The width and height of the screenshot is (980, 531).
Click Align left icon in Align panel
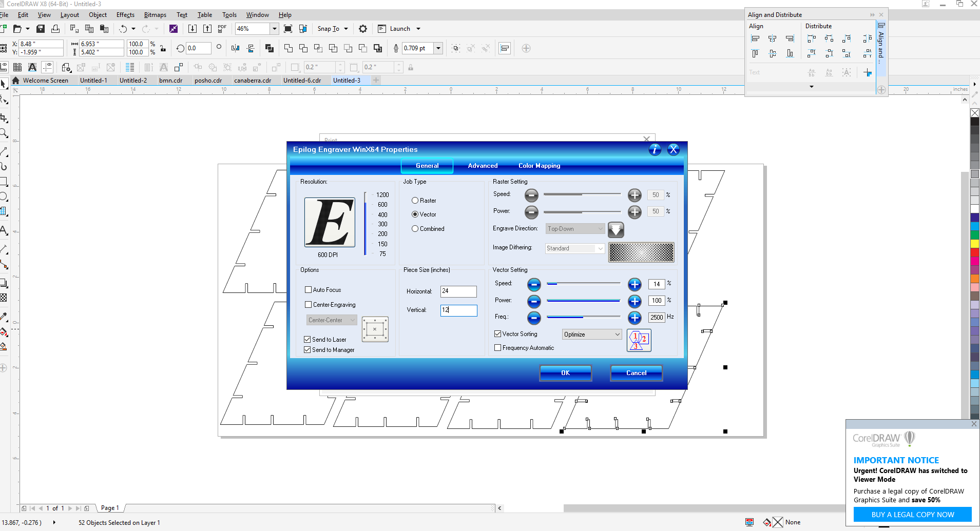(x=755, y=38)
